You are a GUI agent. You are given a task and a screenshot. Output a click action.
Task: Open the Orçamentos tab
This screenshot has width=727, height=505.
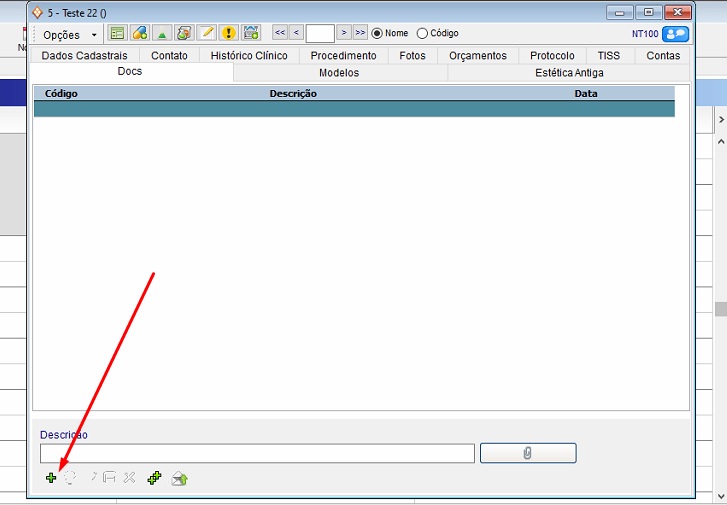pos(477,56)
